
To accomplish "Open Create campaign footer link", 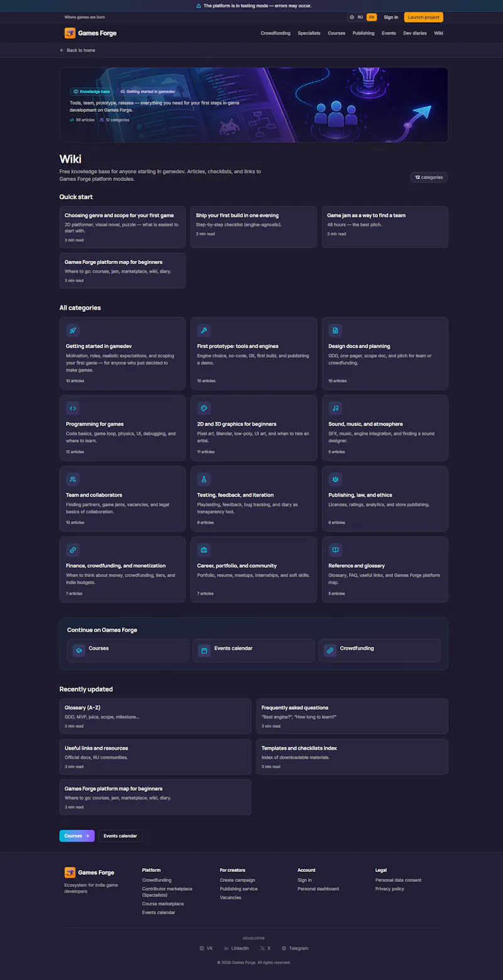I will (x=238, y=880).
